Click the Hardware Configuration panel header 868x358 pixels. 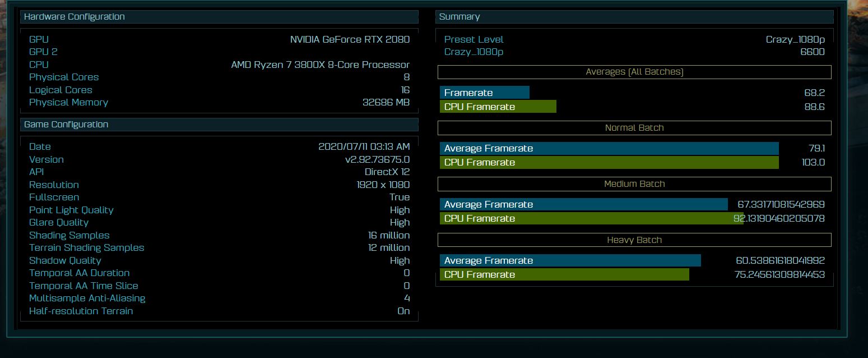[75, 17]
